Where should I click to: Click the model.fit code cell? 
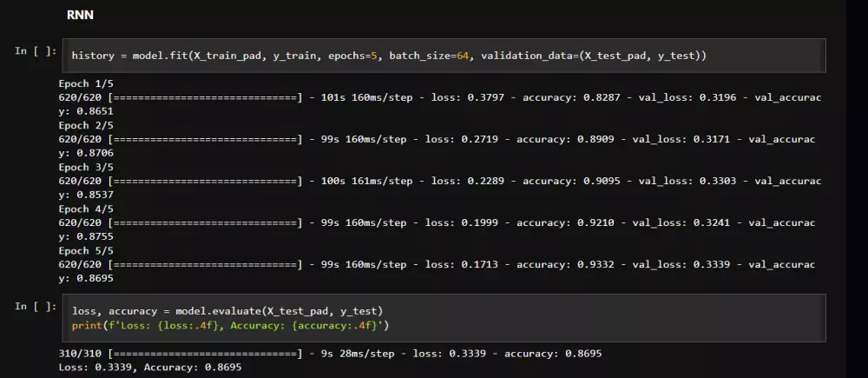pos(444,56)
